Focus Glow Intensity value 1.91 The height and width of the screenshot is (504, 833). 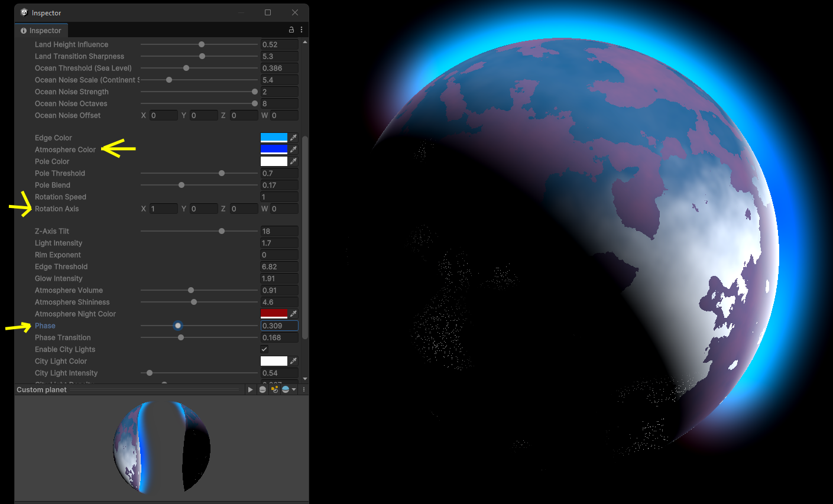coord(279,278)
